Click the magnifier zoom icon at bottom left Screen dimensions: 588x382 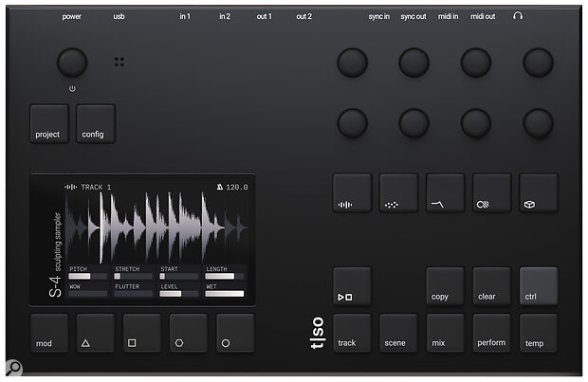click(13, 368)
